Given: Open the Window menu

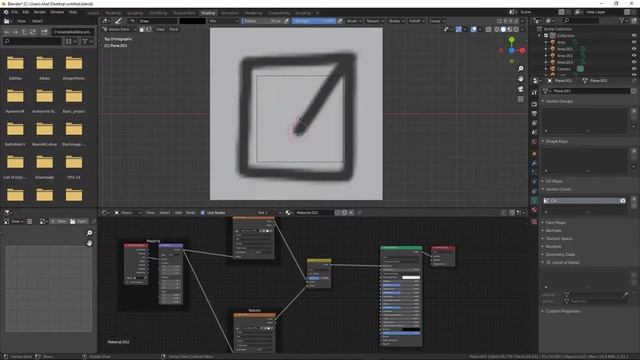Looking at the screenshot, I should tap(57, 12).
